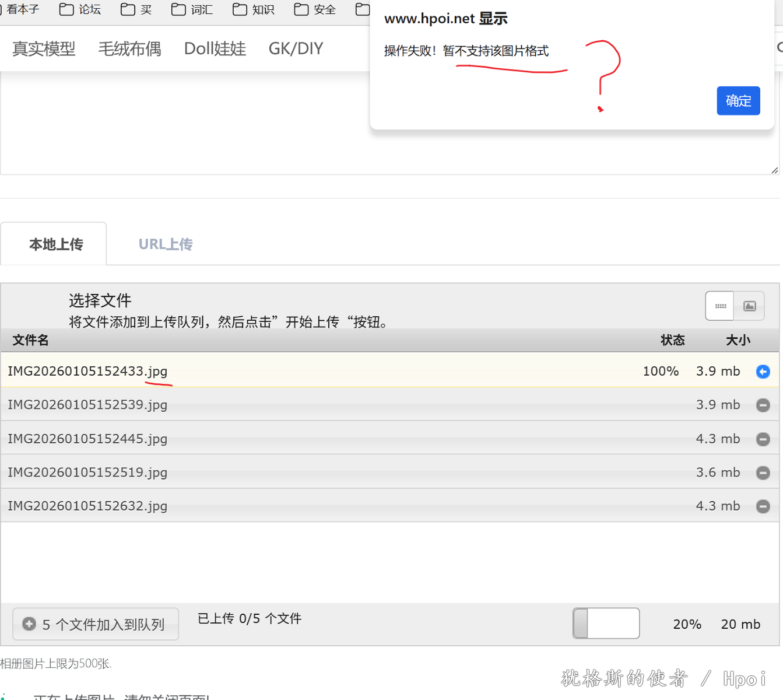Open Doll娃娃 category
Screen dimensions: 783x700
215,49
